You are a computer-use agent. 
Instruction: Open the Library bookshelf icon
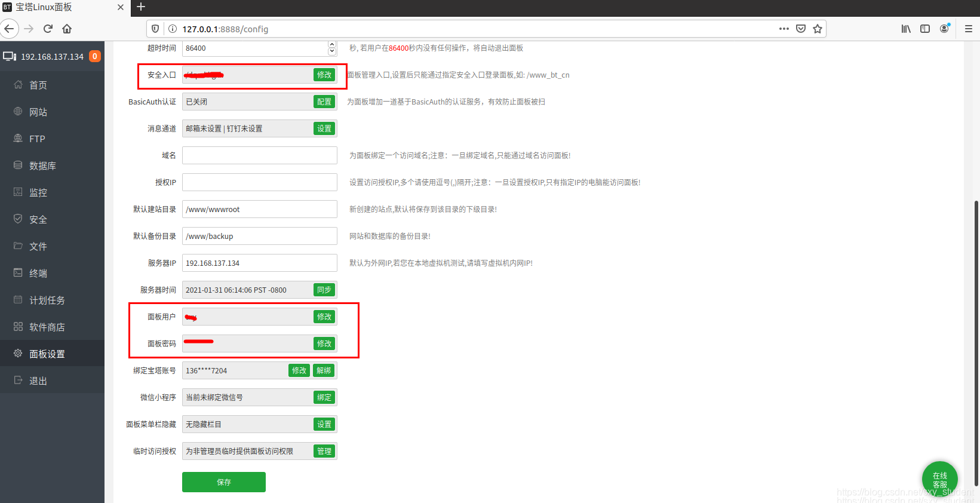[x=906, y=29]
